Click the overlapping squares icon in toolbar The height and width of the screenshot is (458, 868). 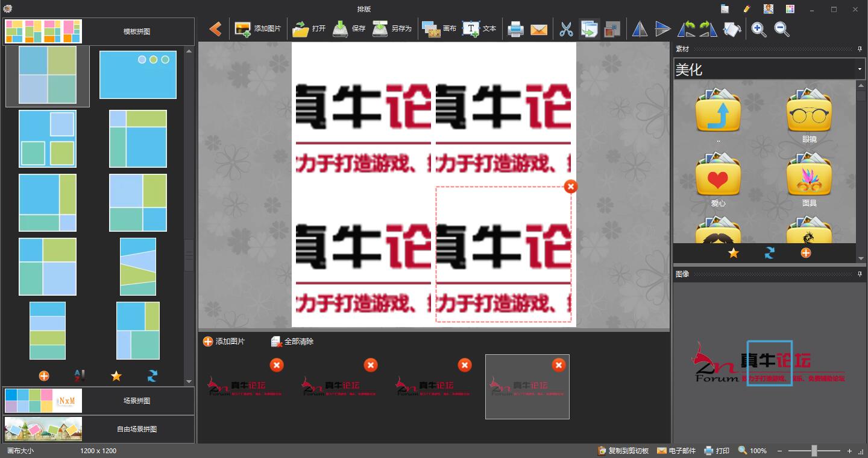612,29
